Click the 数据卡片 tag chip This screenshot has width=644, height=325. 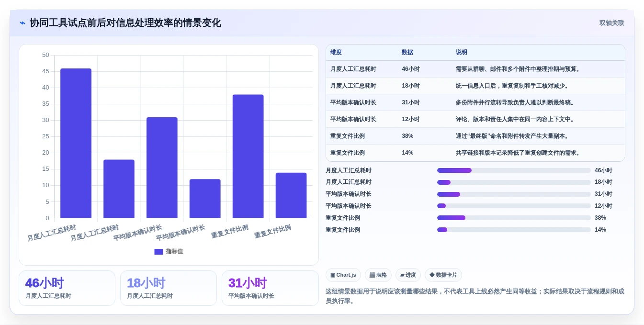pyautogui.click(x=443, y=275)
